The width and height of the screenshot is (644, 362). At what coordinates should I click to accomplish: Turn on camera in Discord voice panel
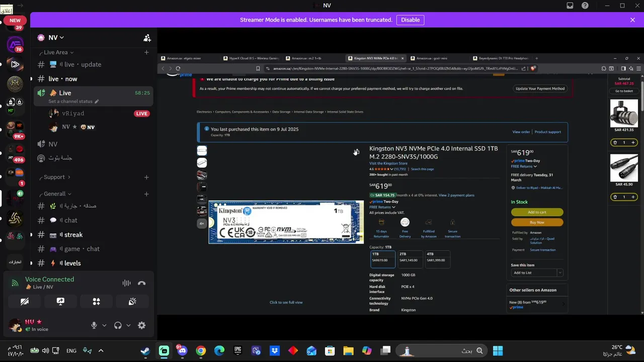pos(25,301)
